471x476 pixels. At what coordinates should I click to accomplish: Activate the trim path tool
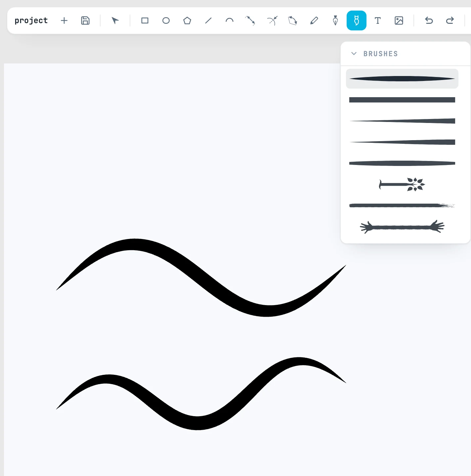pyautogui.click(x=272, y=20)
